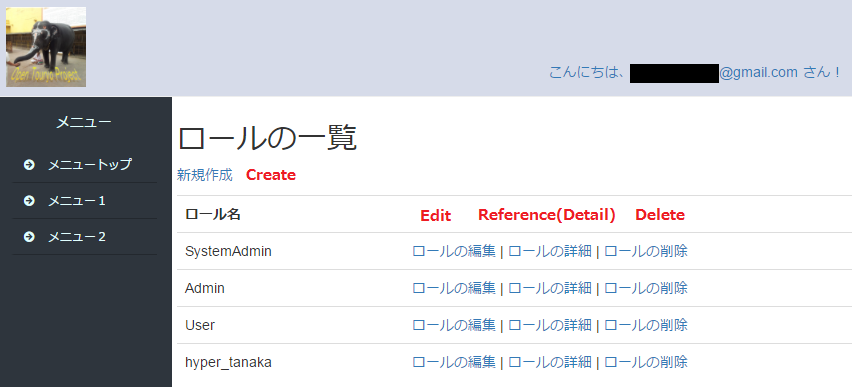Delete SystemAdmin role via ロールの削除
852x387 pixels.
pos(646,251)
